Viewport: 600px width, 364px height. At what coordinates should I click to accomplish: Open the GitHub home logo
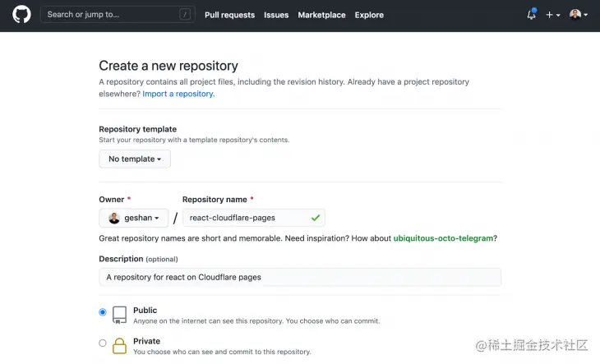21,15
